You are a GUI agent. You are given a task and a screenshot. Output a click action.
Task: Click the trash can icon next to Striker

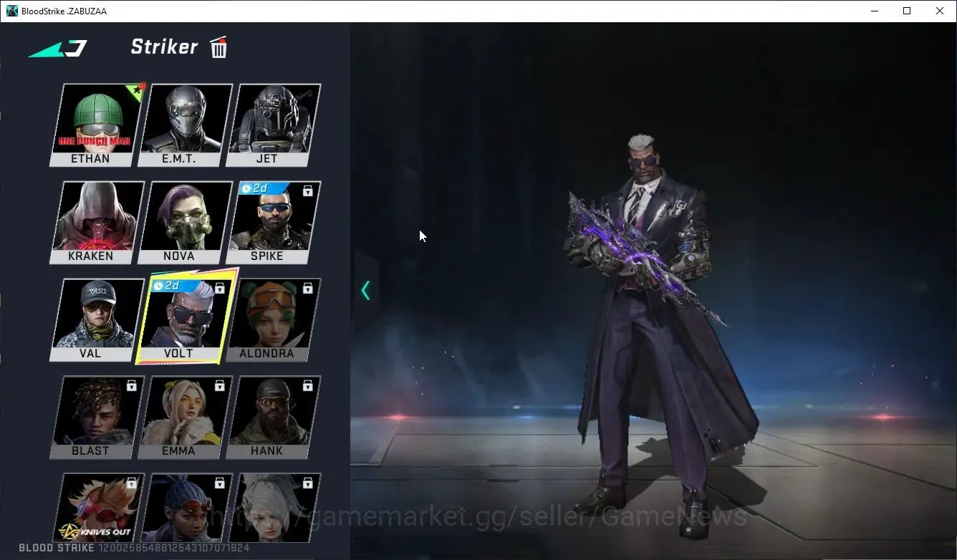(218, 47)
